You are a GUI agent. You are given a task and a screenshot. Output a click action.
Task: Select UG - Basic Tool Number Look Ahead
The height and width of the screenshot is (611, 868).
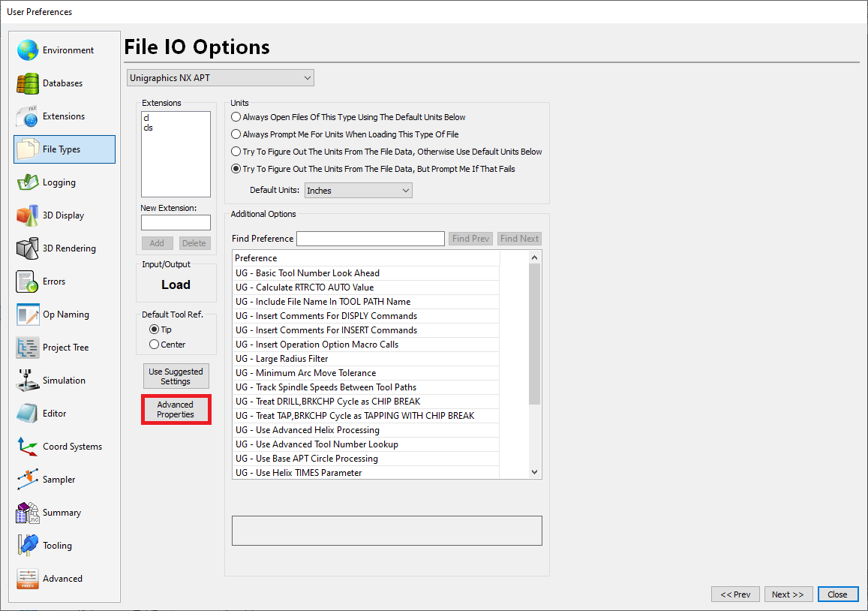(366, 273)
